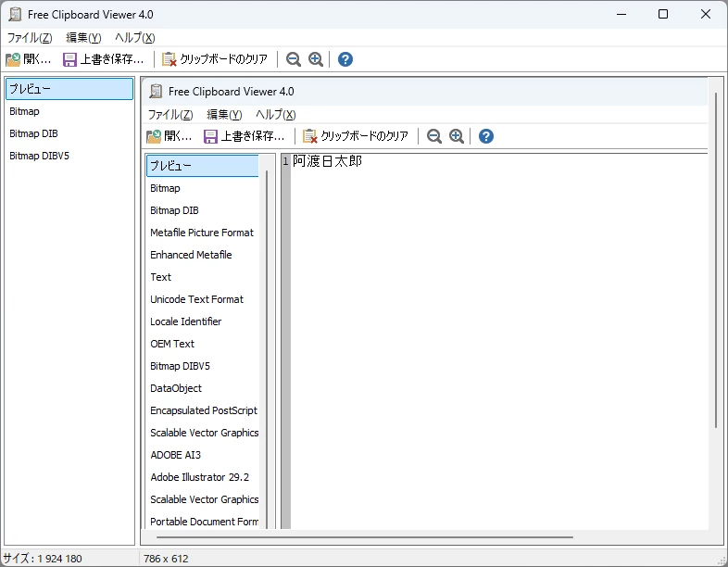The height and width of the screenshot is (567, 728).
Task: Zoom out with the main toolbar minus magnifier
Action: [293, 59]
